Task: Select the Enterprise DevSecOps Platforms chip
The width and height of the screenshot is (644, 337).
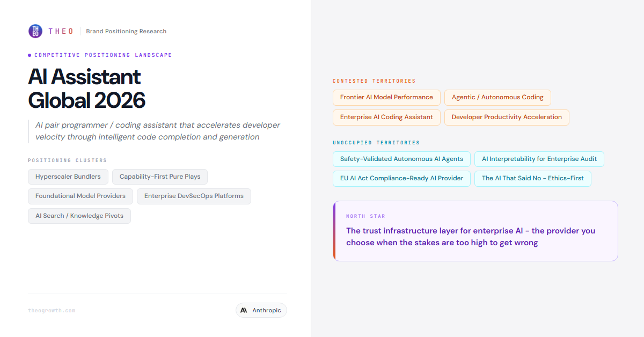Action: 194,196
